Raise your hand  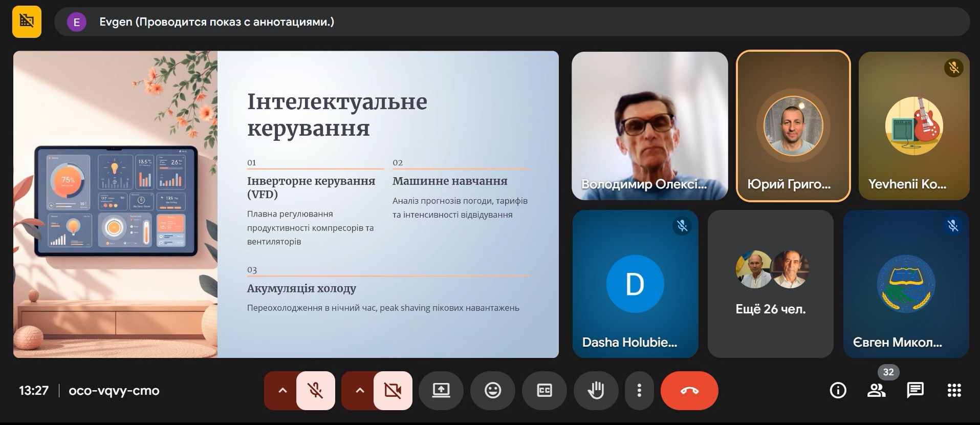[596, 391]
